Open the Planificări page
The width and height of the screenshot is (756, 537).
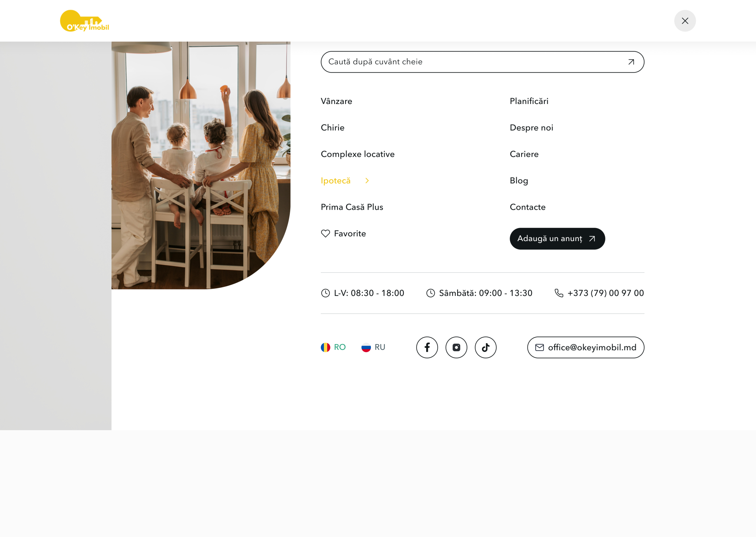529,101
